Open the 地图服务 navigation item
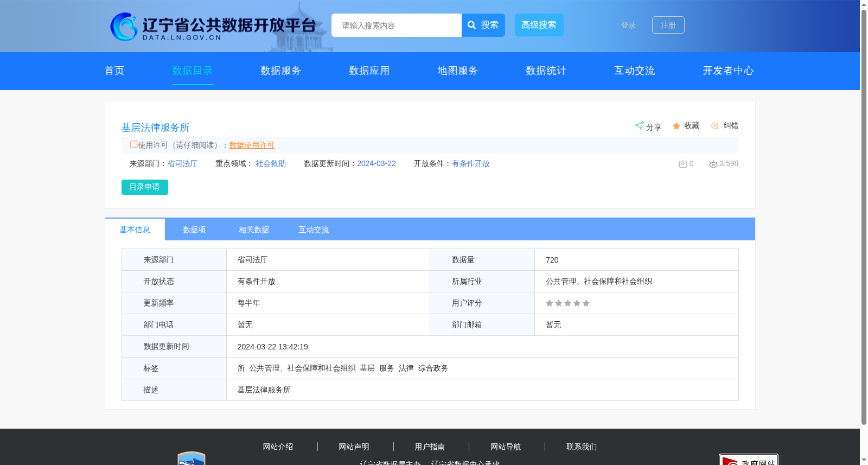This screenshot has width=868, height=465. [x=458, y=71]
